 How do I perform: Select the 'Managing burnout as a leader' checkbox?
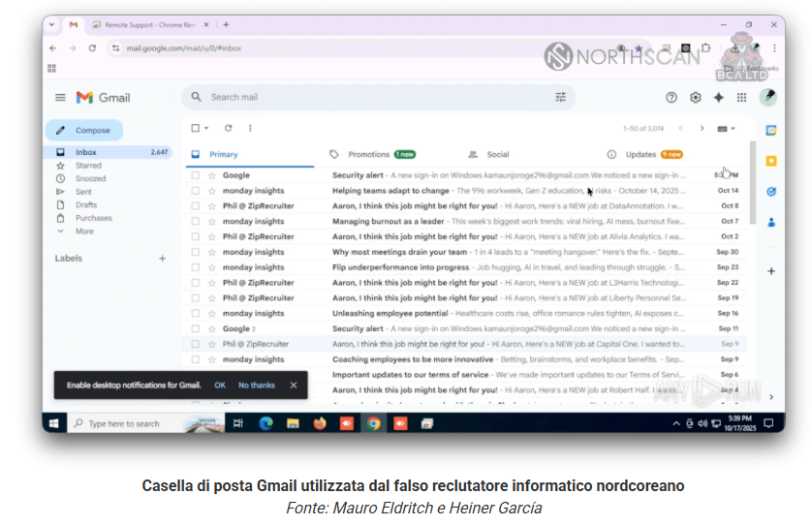(195, 221)
